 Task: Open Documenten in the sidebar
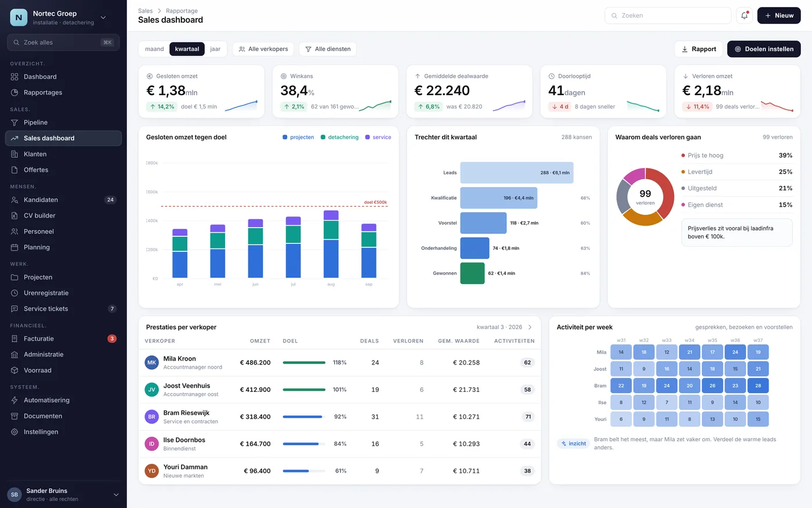(x=63, y=416)
